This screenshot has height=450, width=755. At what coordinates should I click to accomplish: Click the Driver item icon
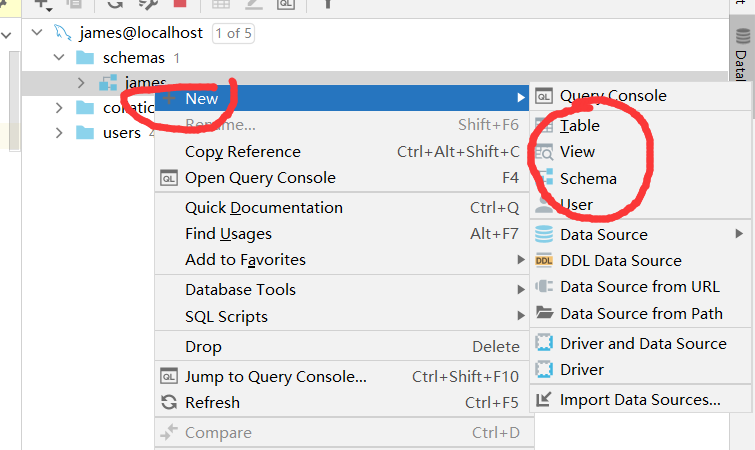point(544,370)
